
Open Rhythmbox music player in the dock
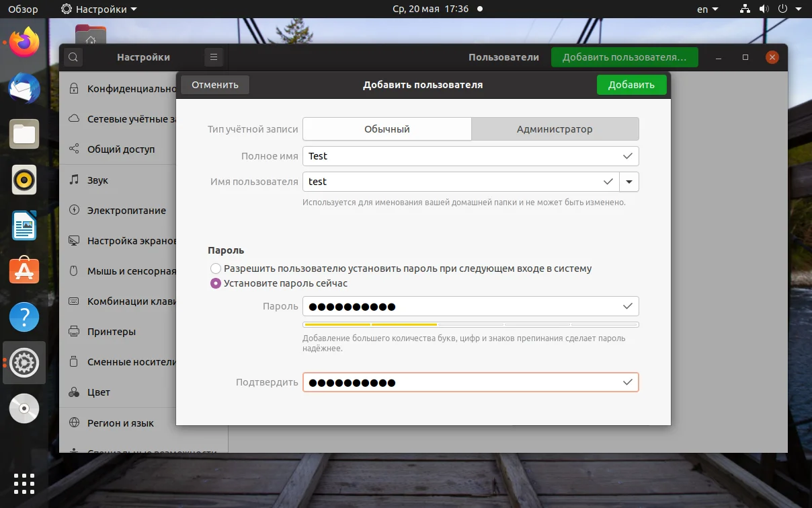point(24,180)
